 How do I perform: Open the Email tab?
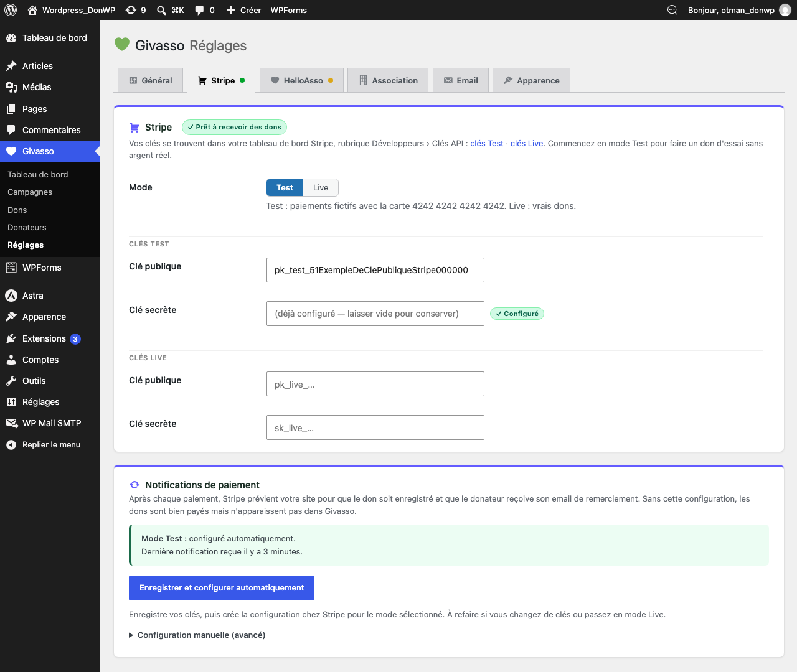(x=461, y=80)
